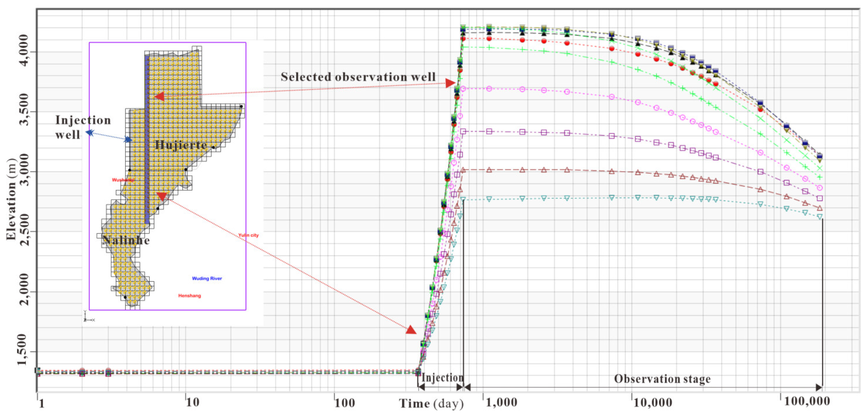Viewport: 868px width, 417px height.
Task: Click the red 'Wushenqi' label on map
Action: coord(123,180)
